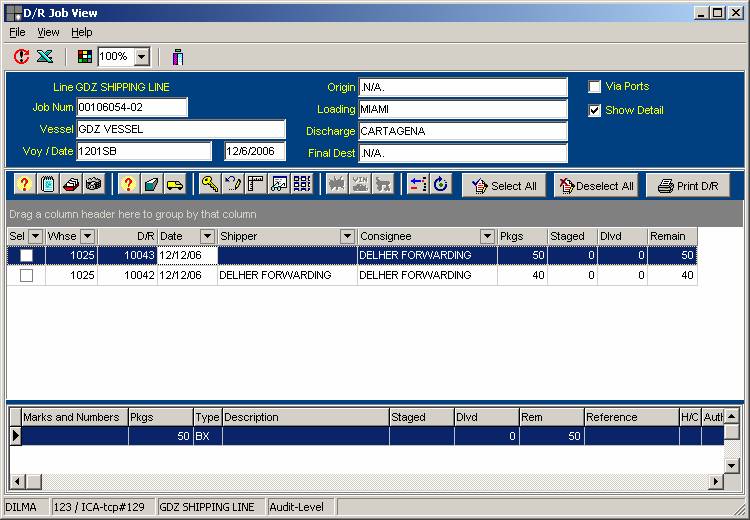Open the Help menu
This screenshot has width=750, height=520.
81,33
